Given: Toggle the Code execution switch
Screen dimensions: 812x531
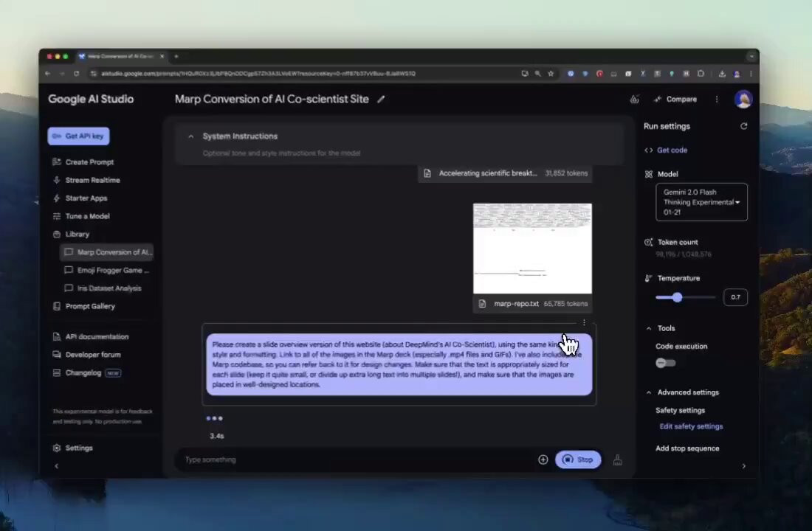Looking at the screenshot, I should (665, 364).
